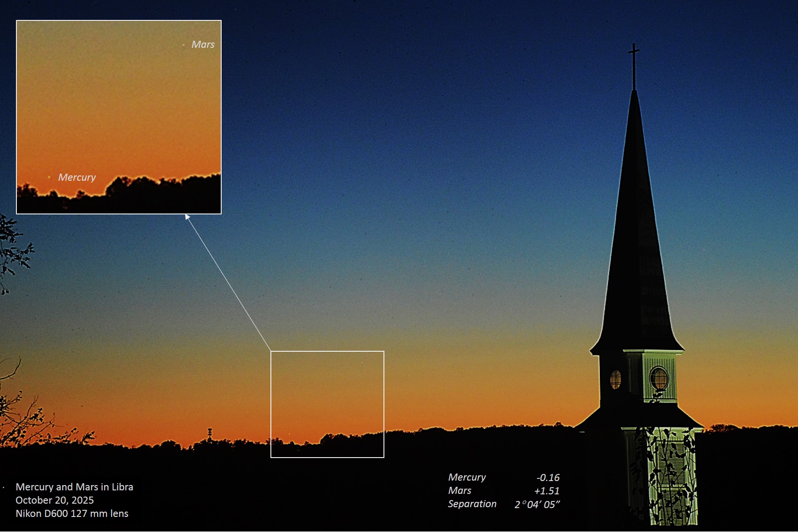Click the Mercury label in the inset
This screenshot has width=798, height=532.
[x=77, y=177]
